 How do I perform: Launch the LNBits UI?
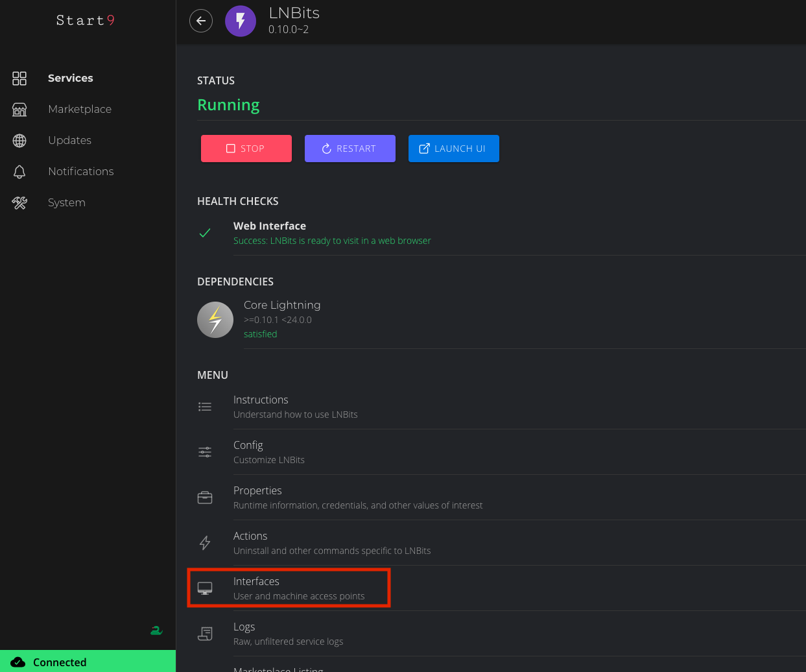454,149
